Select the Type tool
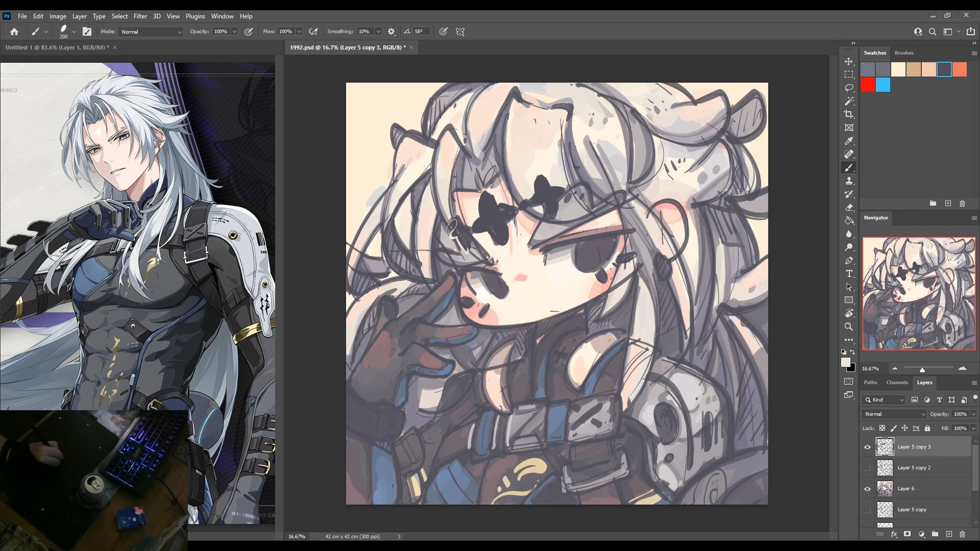Viewport: 980px width, 551px height. point(849,273)
